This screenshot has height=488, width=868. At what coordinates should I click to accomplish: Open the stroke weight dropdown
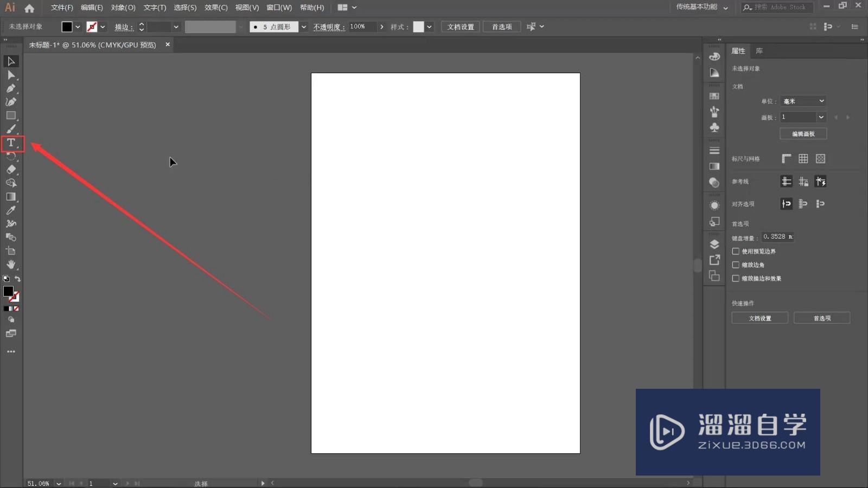[176, 27]
